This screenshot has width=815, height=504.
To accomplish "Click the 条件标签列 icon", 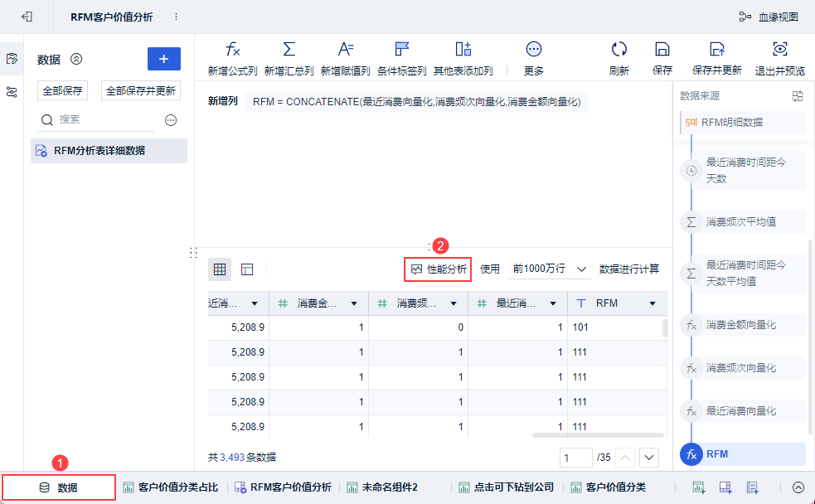I will [401, 50].
